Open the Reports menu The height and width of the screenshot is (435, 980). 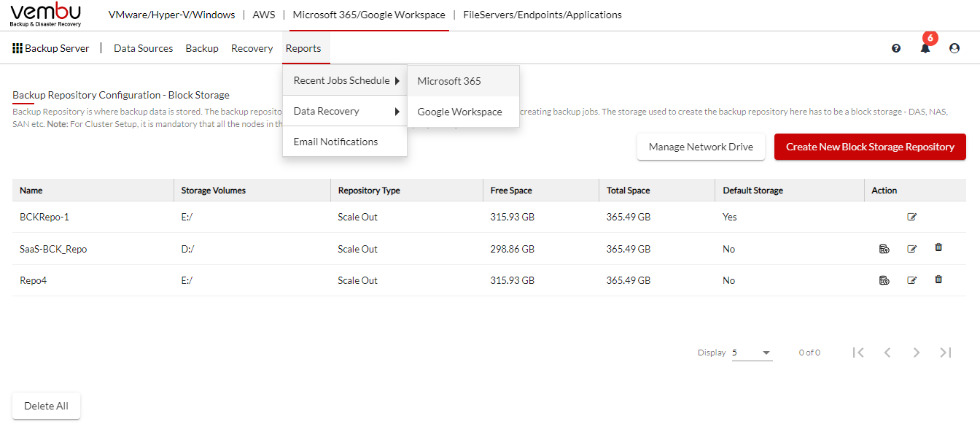click(303, 48)
